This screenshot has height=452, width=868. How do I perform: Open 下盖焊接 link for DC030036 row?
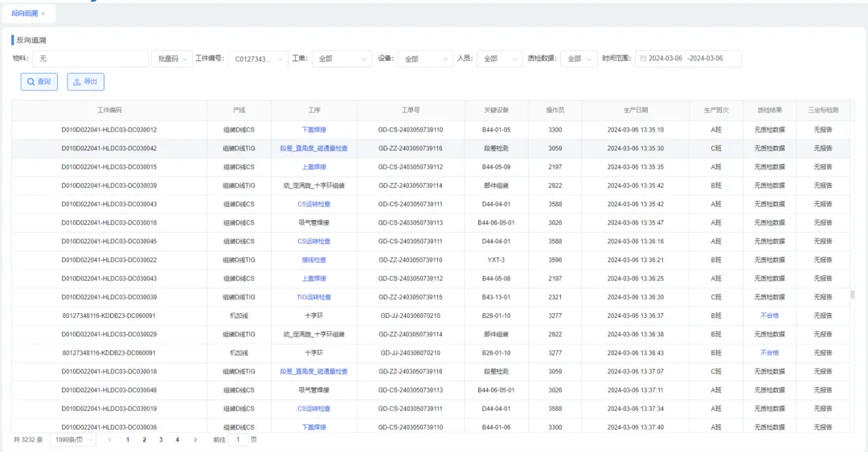[x=314, y=427]
